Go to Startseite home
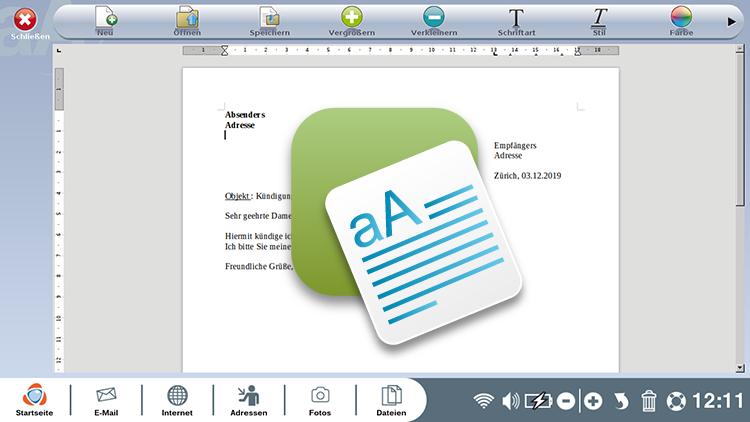 pos(34,400)
